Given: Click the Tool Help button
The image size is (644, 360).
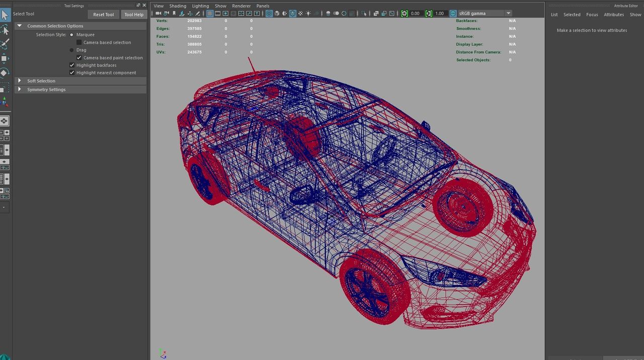Looking at the screenshot, I should (x=134, y=15).
